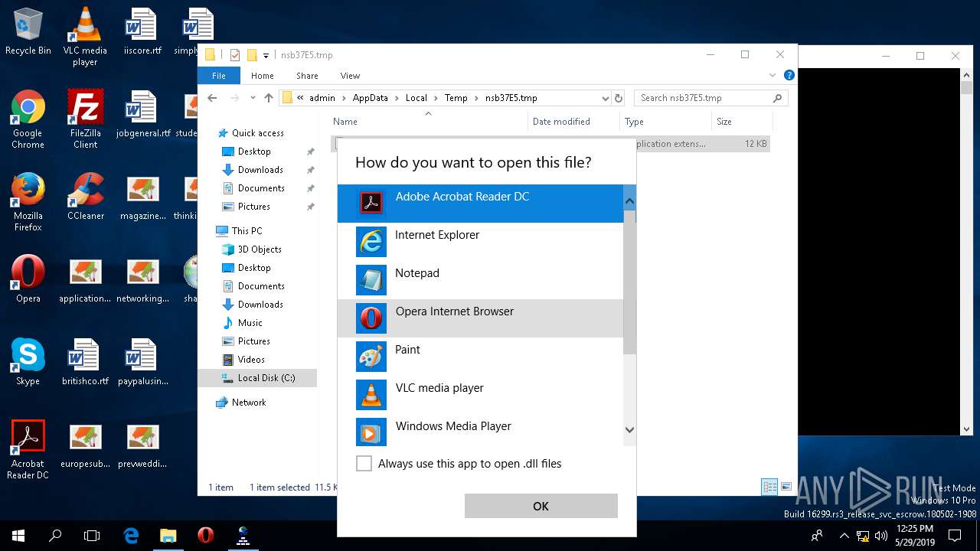The width and height of the screenshot is (980, 551).
Task: Select iiscore.rtf desktop file
Action: (142, 31)
